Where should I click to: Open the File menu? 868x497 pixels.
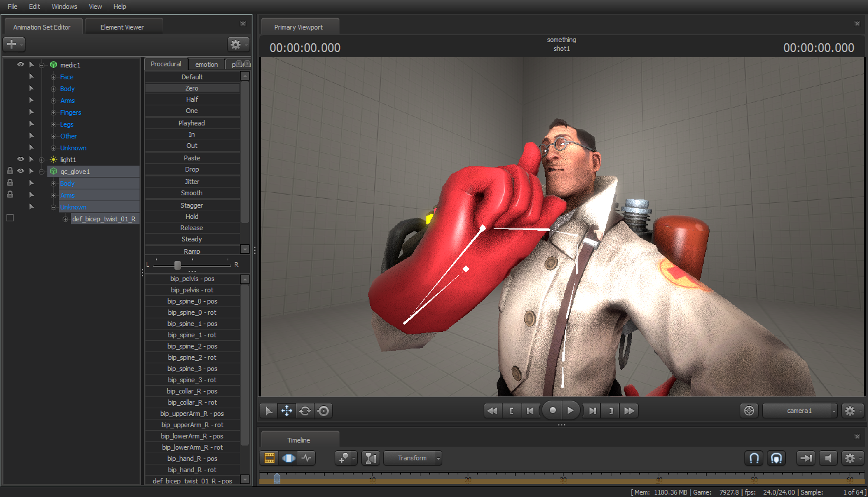coord(12,7)
